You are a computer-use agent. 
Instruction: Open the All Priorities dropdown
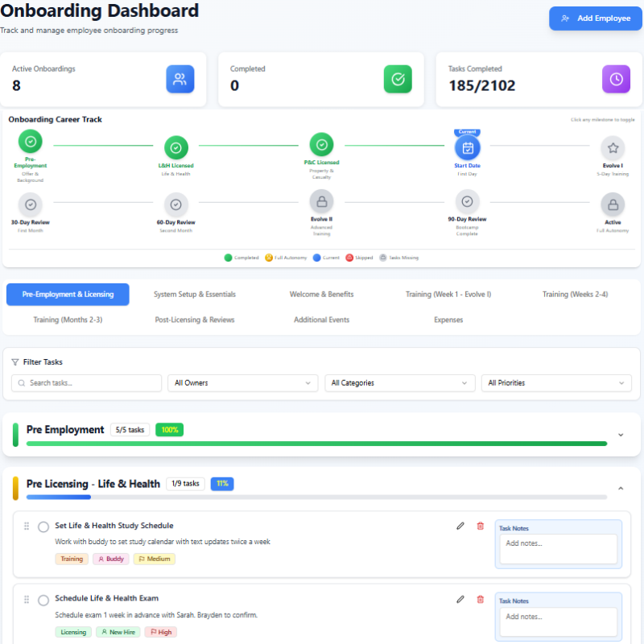point(556,383)
